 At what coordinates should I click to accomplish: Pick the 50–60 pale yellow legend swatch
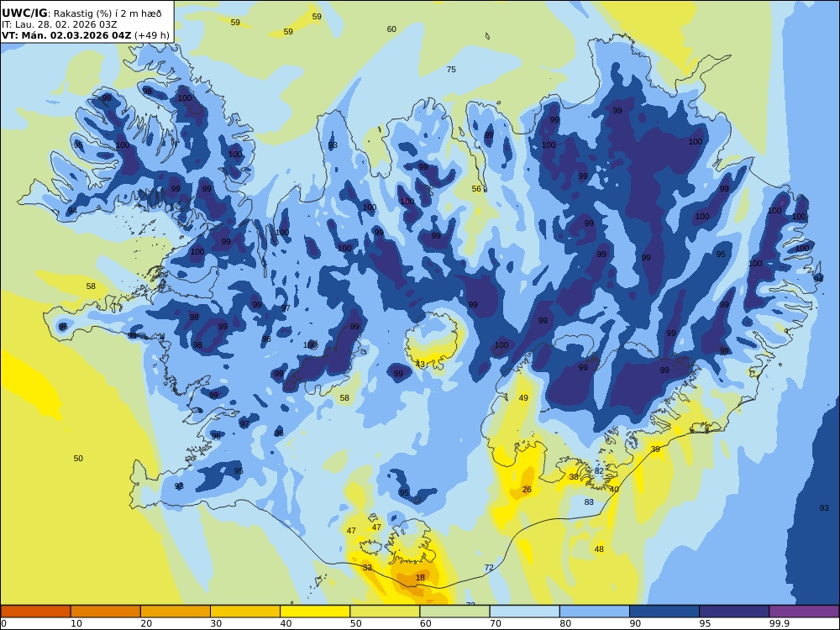385,612
